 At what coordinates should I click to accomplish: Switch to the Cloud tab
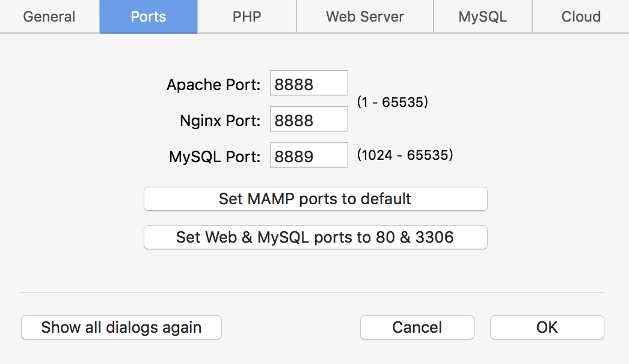pos(581,17)
